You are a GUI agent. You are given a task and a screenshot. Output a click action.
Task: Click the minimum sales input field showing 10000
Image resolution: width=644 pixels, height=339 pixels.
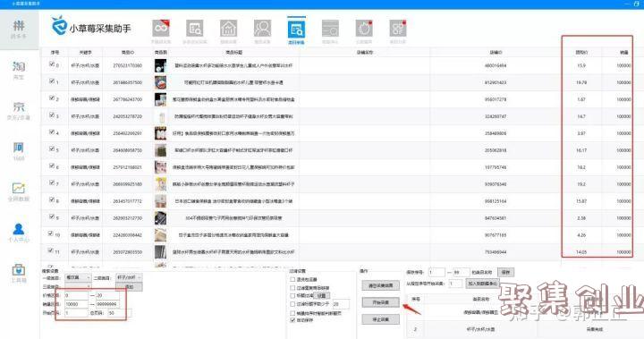pos(76,304)
